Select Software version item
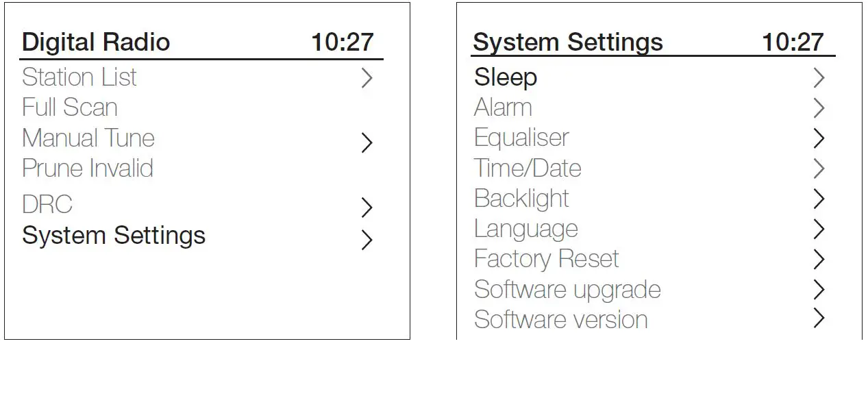The image size is (868, 398). (x=560, y=320)
